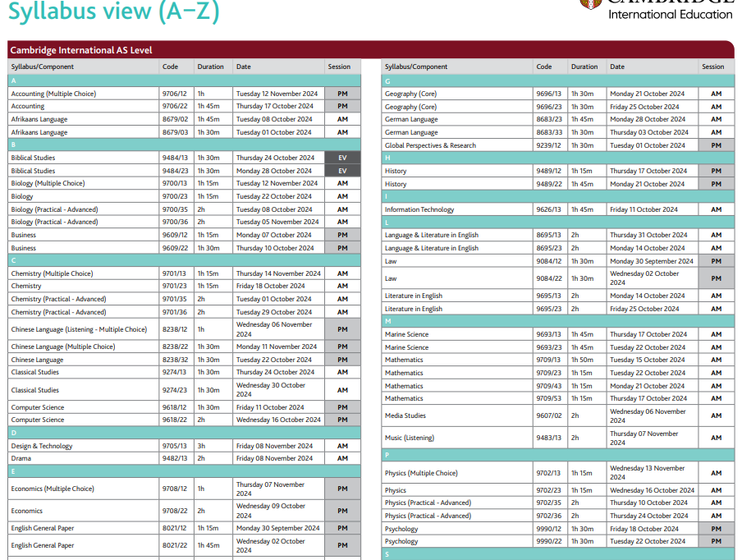Viewport: 742px width, 560px height.
Task: Click 'Chinese Language (Listening - Multiple Choice)' entry
Action: pyautogui.click(x=79, y=329)
